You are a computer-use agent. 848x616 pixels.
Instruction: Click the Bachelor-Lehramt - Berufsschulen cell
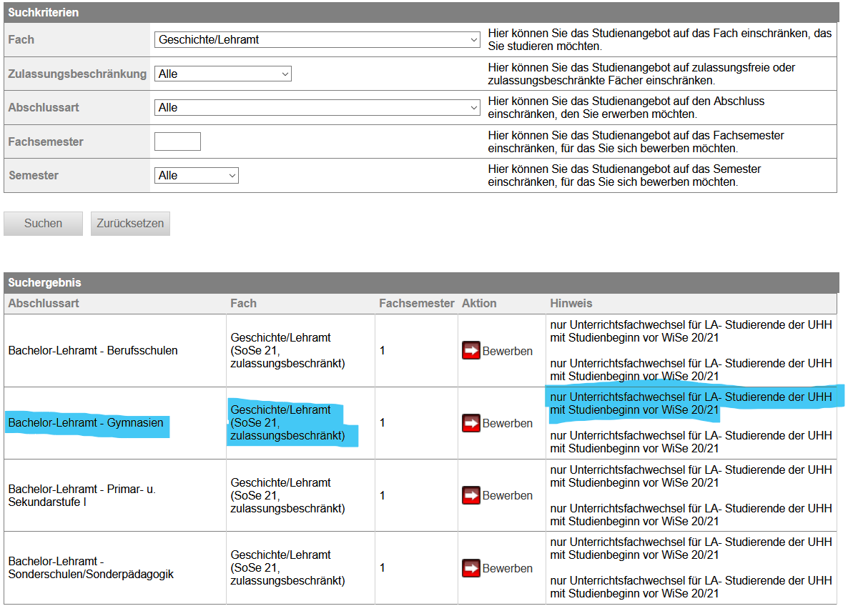coord(93,351)
